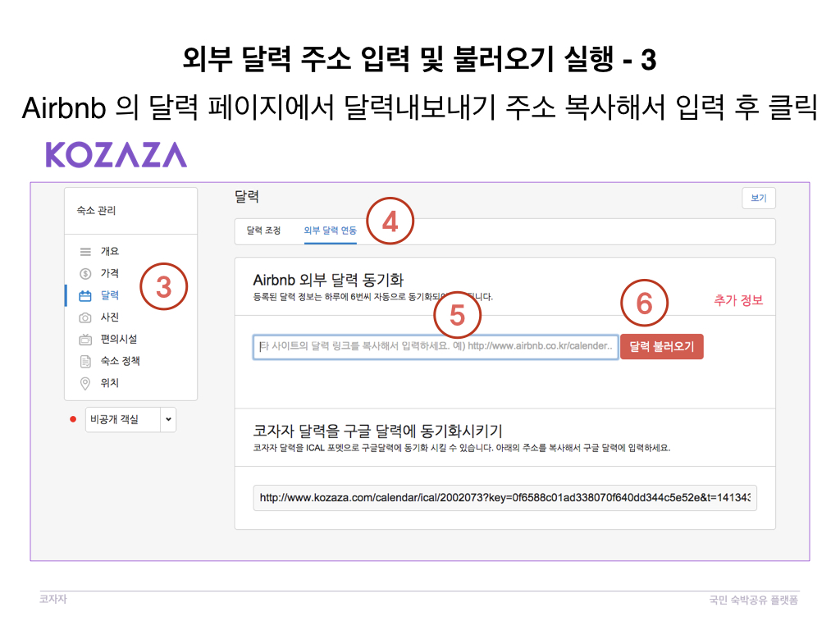Click the 편의시설 TV icon
Image resolution: width=840 pixels, height=630 pixels.
(x=85, y=340)
